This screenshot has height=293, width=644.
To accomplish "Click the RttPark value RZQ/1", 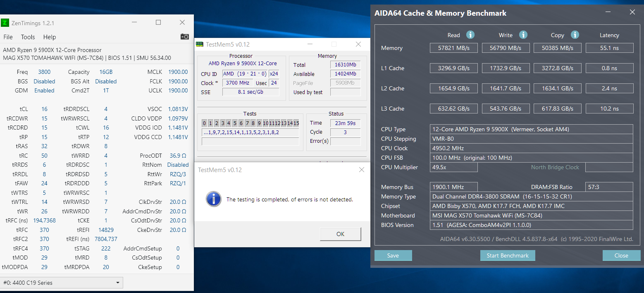I will pos(178,183).
